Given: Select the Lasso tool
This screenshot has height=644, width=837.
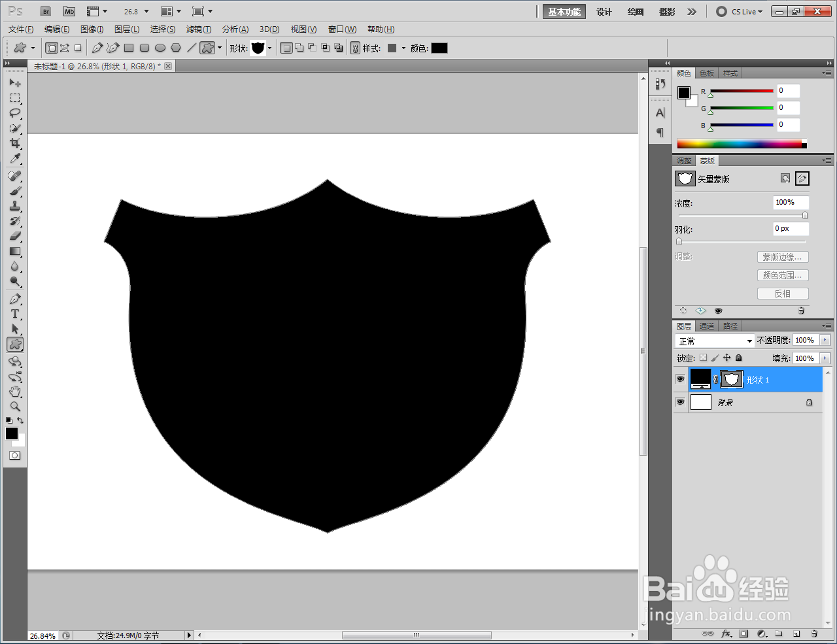Looking at the screenshot, I should click(x=15, y=113).
